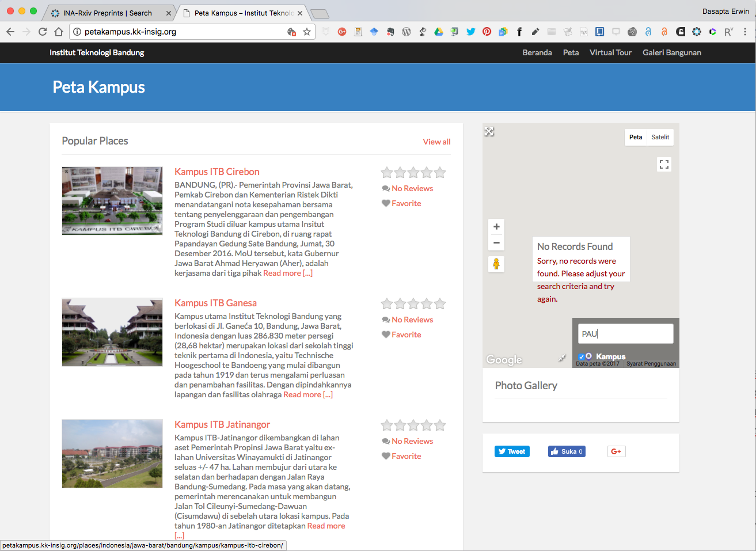Viewport: 756px width, 551px height.
Task: Reload the current page
Action: click(43, 32)
